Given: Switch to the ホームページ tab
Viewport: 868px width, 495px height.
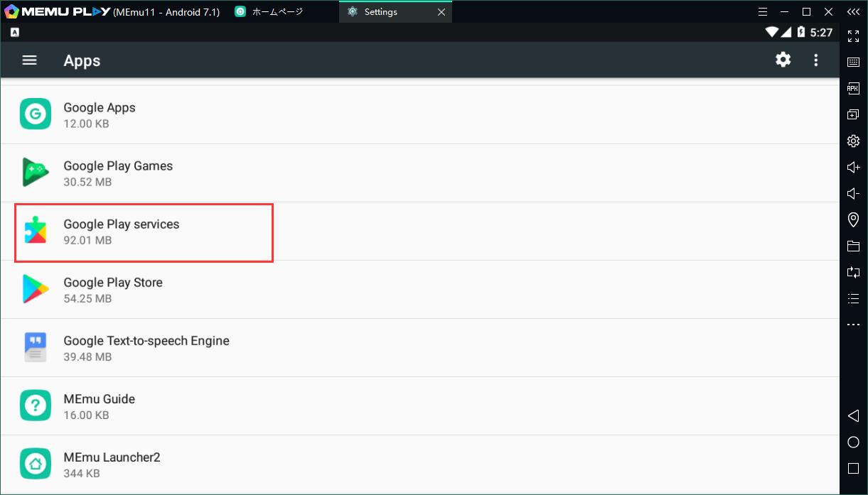Looking at the screenshot, I should [277, 12].
